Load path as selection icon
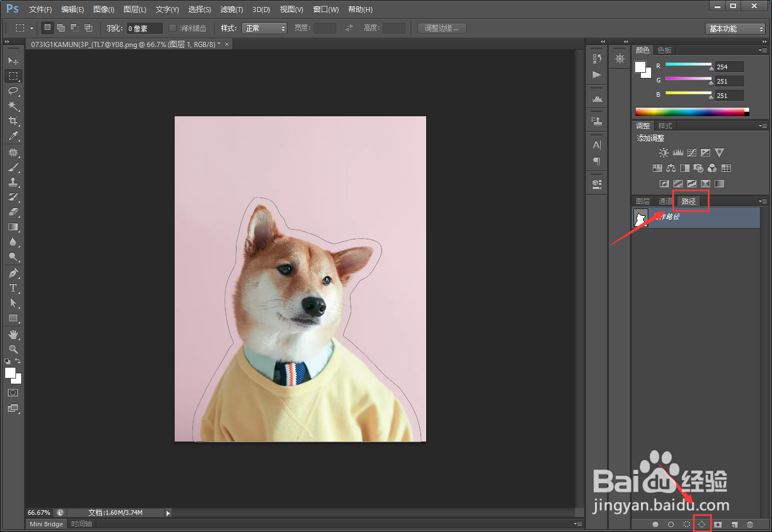This screenshot has height=532, width=772. (687, 524)
